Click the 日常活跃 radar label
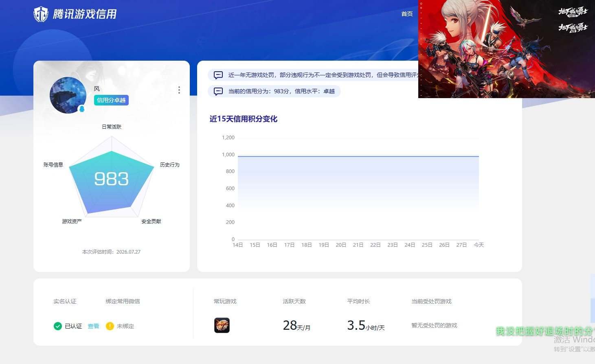The width and height of the screenshot is (595, 364). pos(112,127)
